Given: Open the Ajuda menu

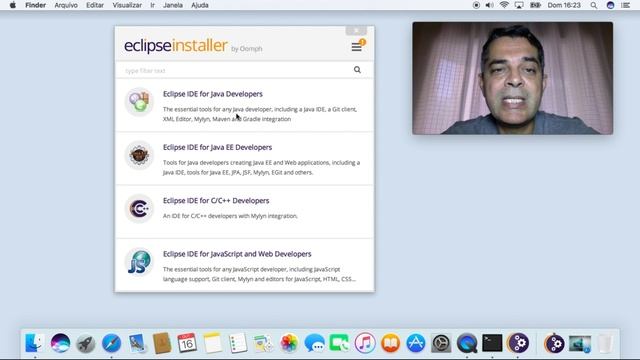Looking at the screenshot, I should tap(200, 5).
